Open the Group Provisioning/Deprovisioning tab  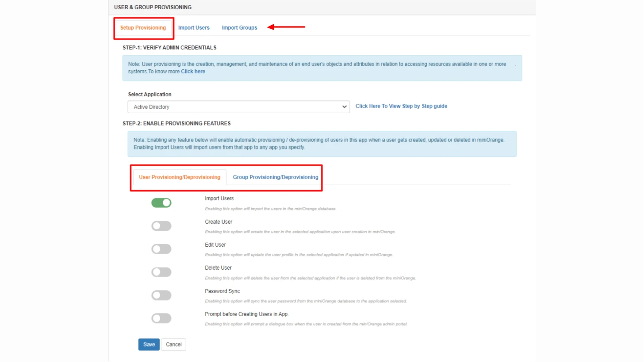275,177
